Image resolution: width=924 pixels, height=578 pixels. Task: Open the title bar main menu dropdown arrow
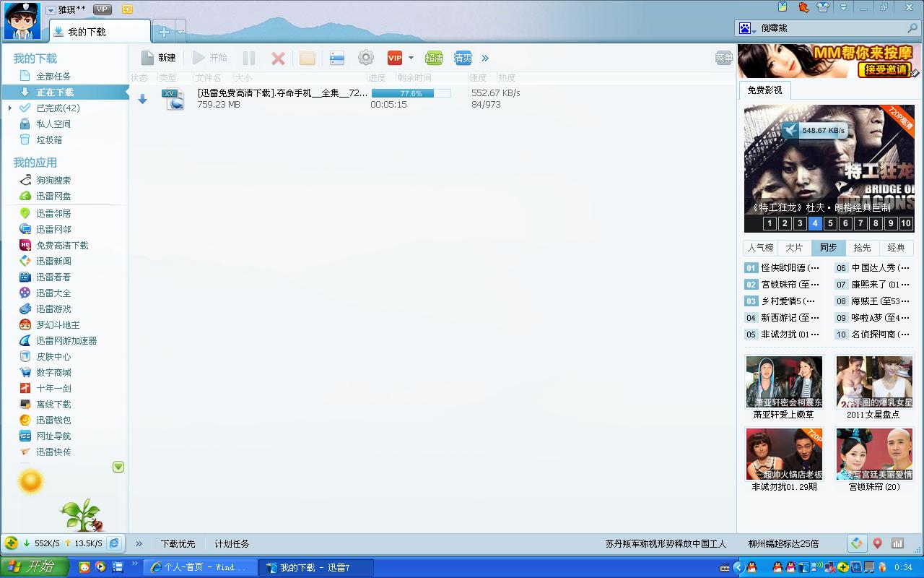tap(844, 7)
